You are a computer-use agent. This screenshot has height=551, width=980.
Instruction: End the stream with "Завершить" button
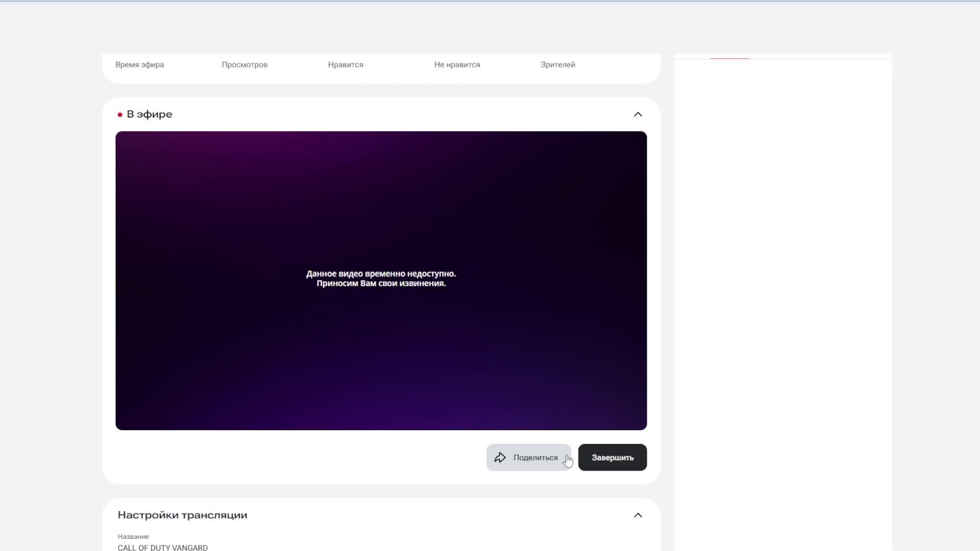(612, 458)
